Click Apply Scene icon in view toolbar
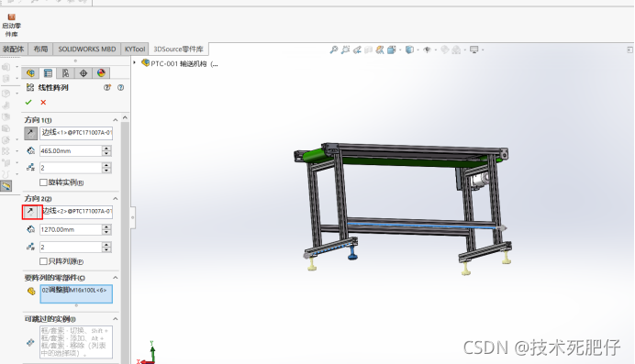The height and width of the screenshot is (364, 635). (456, 50)
